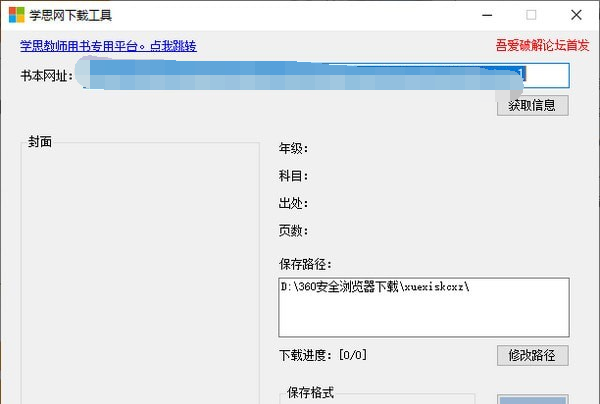This screenshot has height=404, width=600.
Task: Click the 年级: label
Action: point(293,148)
